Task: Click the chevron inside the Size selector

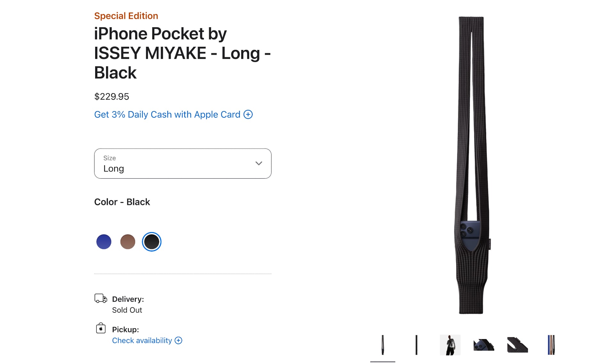Action: point(258,163)
